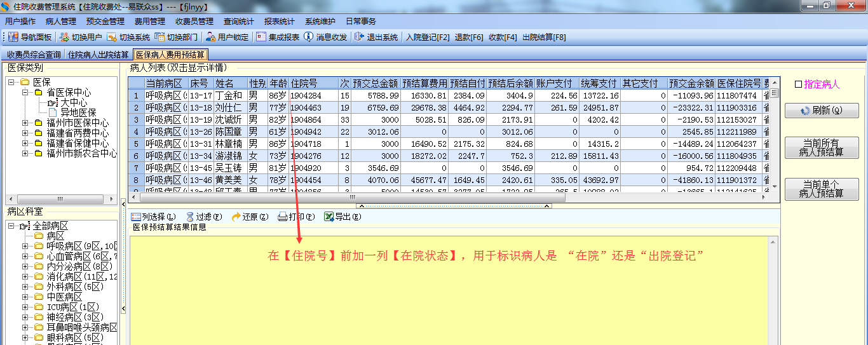Expand the 呼吸病区 tree node
Screen dimensions: 868x345
(x=25, y=247)
